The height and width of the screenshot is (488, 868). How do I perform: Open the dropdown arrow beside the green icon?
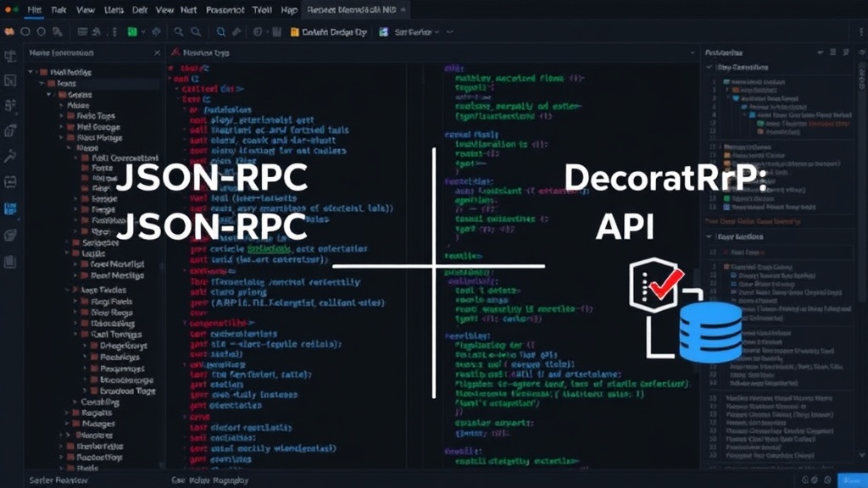pos(142,32)
